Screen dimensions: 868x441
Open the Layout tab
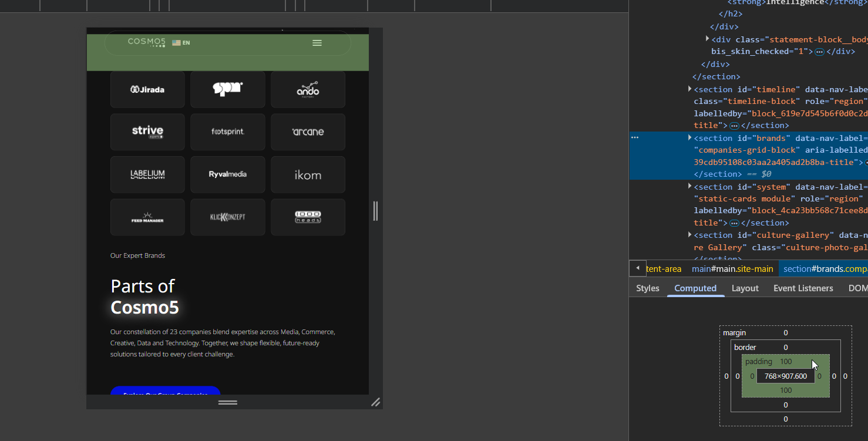(745, 288)
